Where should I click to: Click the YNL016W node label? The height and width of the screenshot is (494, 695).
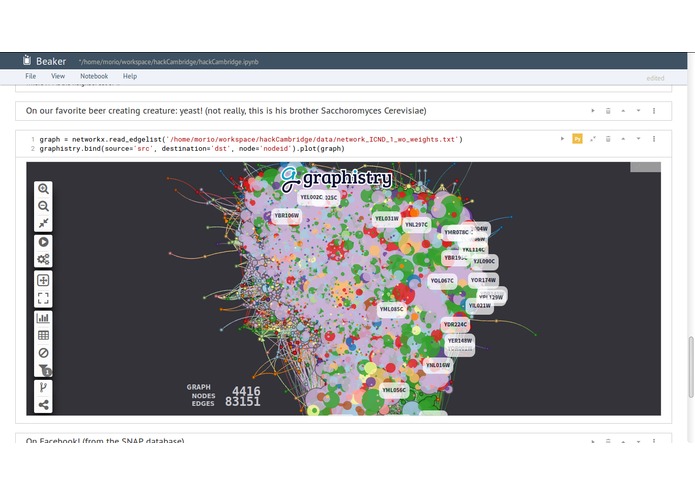pyautogui.click(x=438, y=366)
